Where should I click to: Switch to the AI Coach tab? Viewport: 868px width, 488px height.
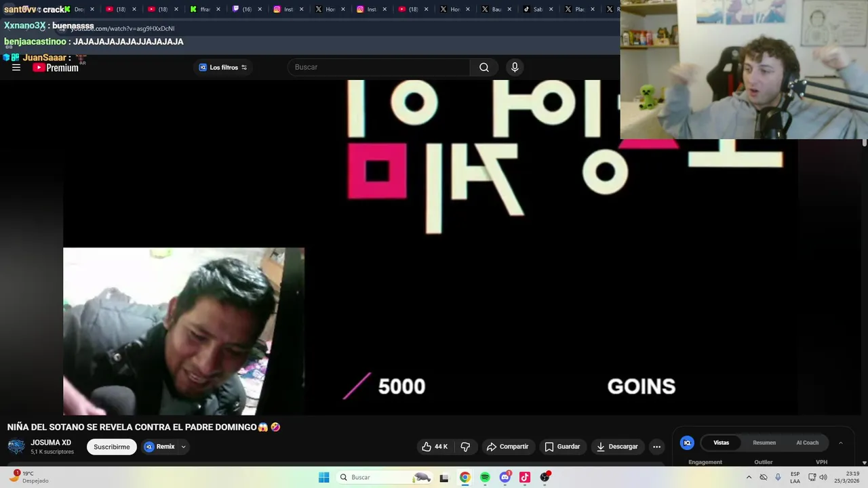(807, 443)
